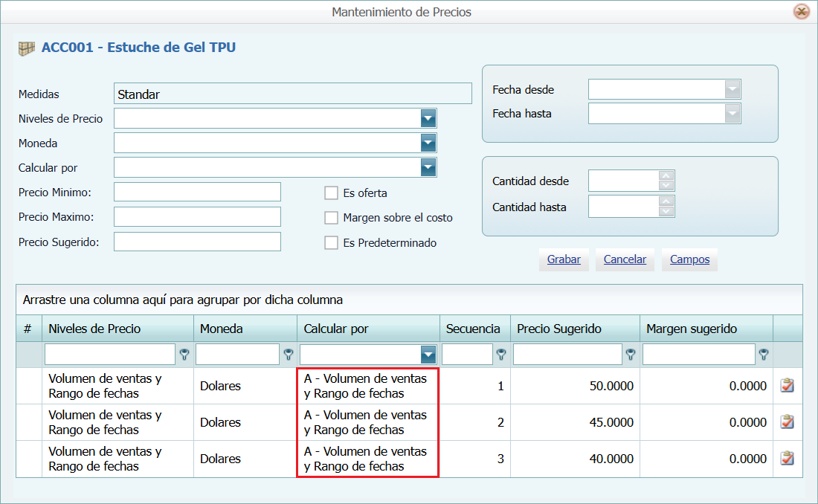Viewport: 818px width, 504px height.
Task: Open the filter options for Niveles de Precio column
Action: [184, 354]
